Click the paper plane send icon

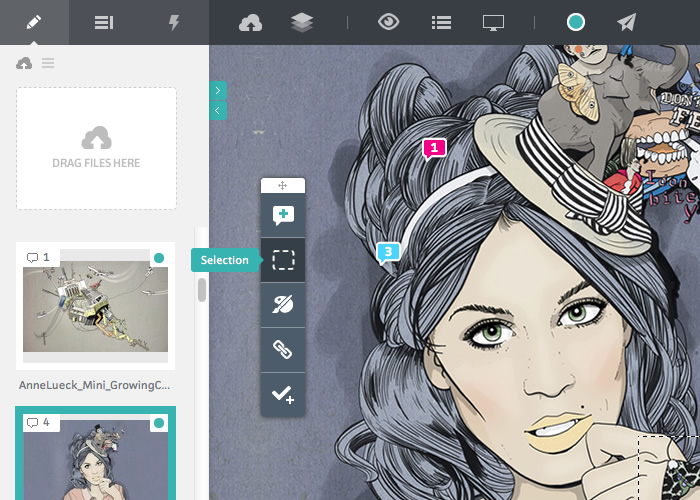click(626, 22)
